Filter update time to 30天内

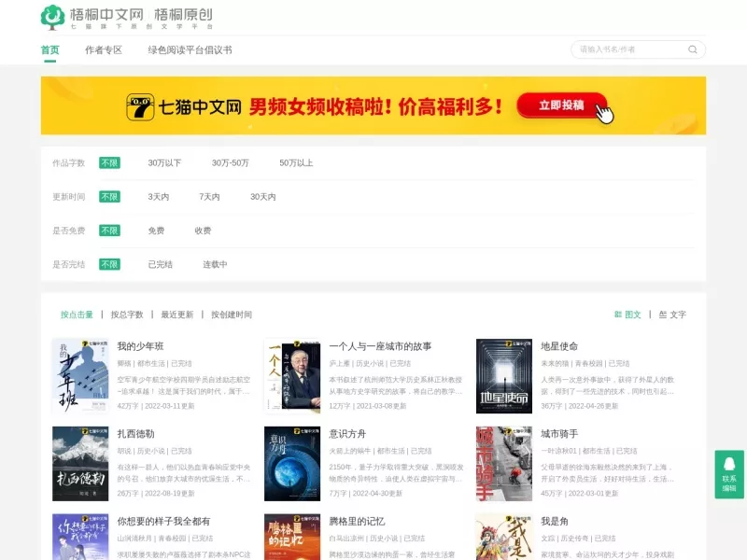tap(263, 197)
